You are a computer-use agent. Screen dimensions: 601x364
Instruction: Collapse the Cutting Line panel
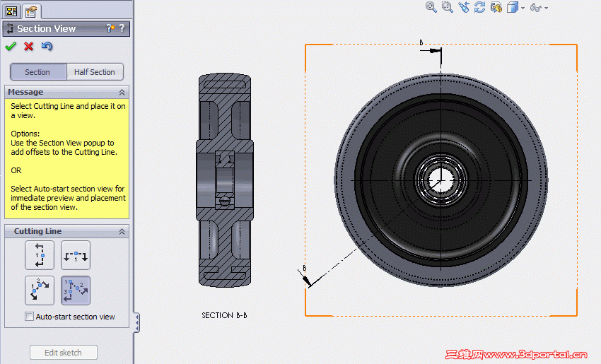pos(122,231)
